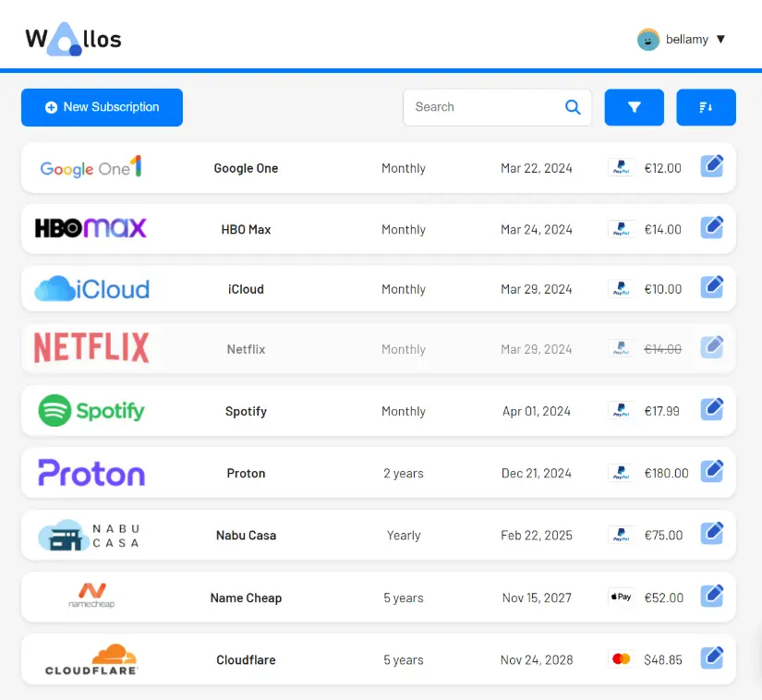Click the €75.00 price
Screen dimensions: 762x700
point(663,536)
